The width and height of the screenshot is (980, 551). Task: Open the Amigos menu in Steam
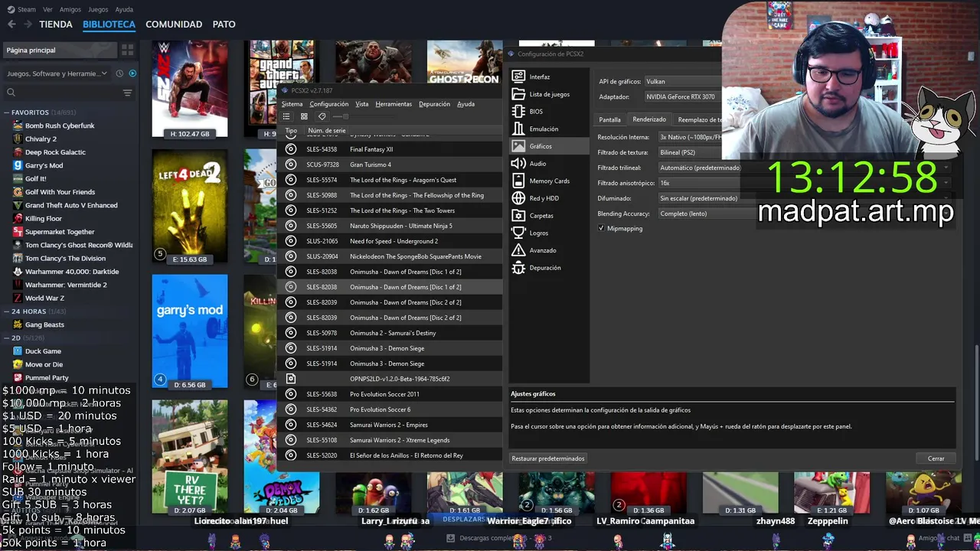coord(70,9)
